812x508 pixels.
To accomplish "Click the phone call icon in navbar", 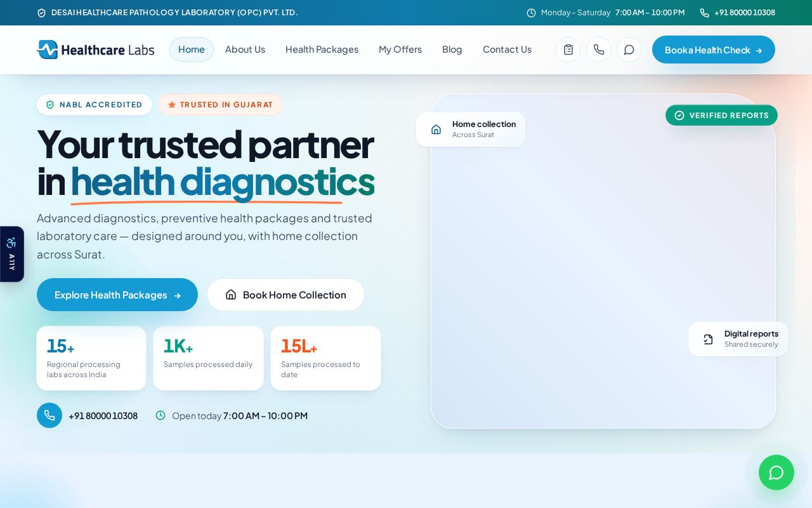I will point(599,50).
